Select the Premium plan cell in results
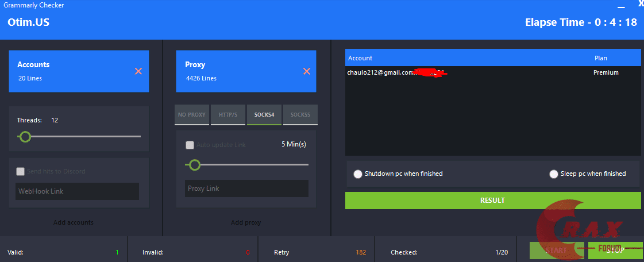Viewport: 644px width, 262px height. coord(606,73)
